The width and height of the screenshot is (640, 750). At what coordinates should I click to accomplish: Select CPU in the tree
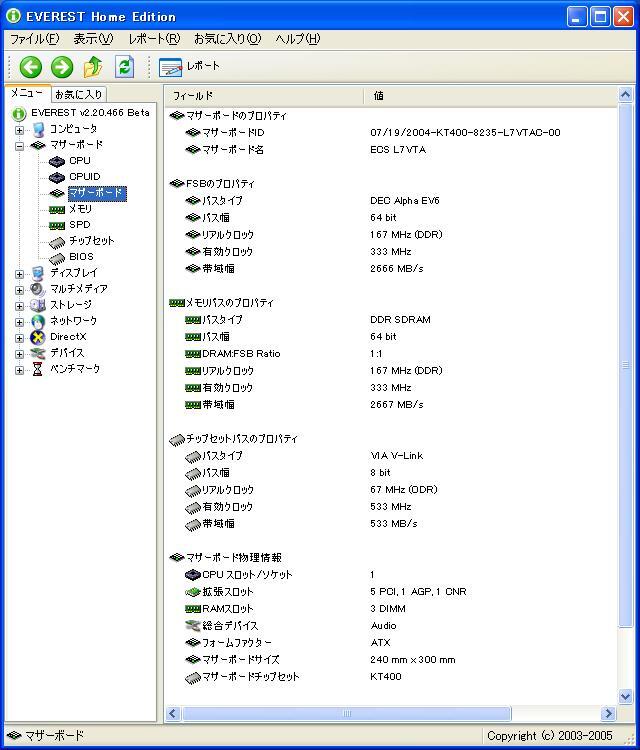click(x=79, y=161)
